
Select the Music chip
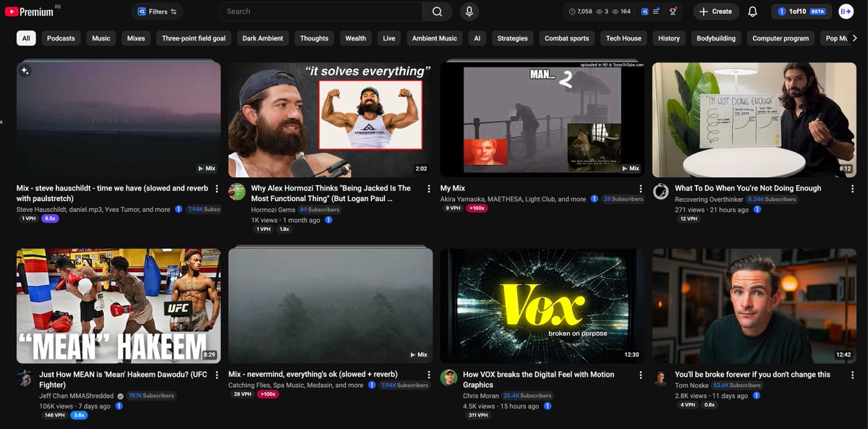click(x=101, y=38)
